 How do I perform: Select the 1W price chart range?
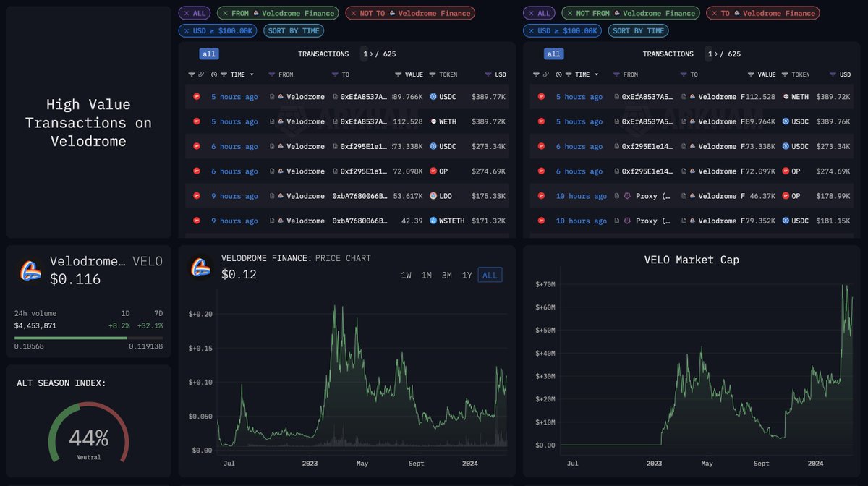pyautogui.click(x=407, y=275)
